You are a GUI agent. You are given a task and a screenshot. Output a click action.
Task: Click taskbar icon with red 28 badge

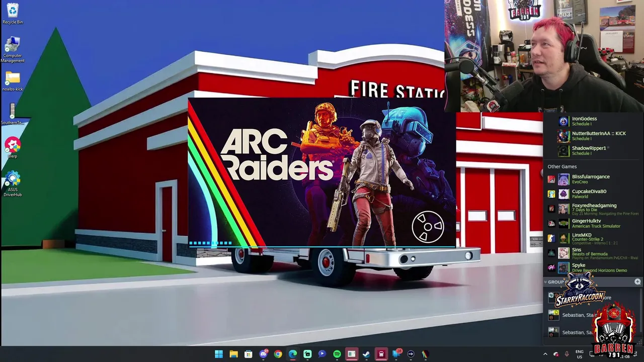396,354
